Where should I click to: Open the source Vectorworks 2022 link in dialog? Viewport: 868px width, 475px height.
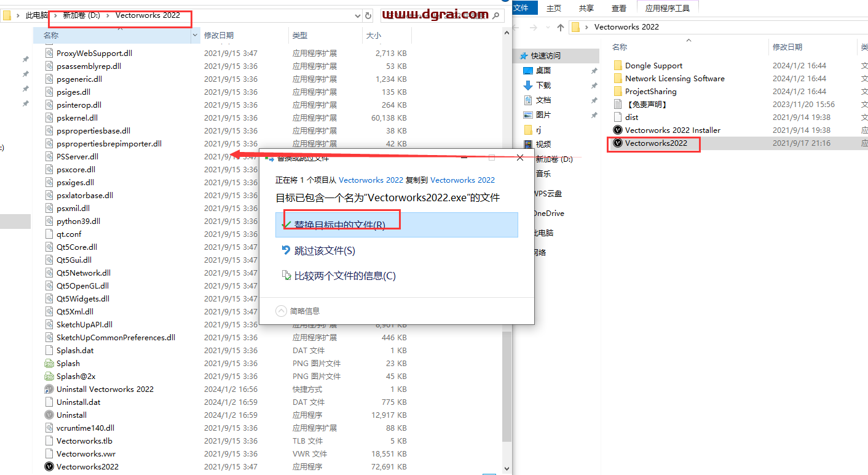pyautogui.click(x=371, y=180)
